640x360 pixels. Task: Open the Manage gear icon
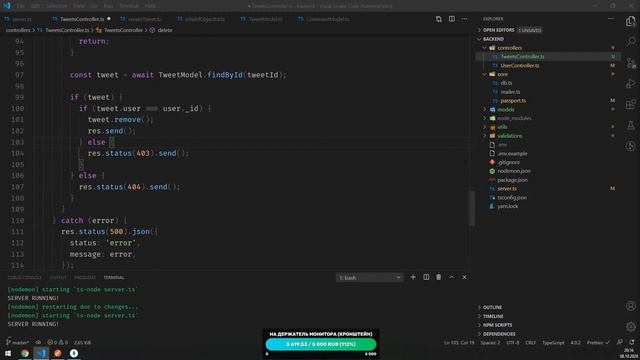[630, 327]
